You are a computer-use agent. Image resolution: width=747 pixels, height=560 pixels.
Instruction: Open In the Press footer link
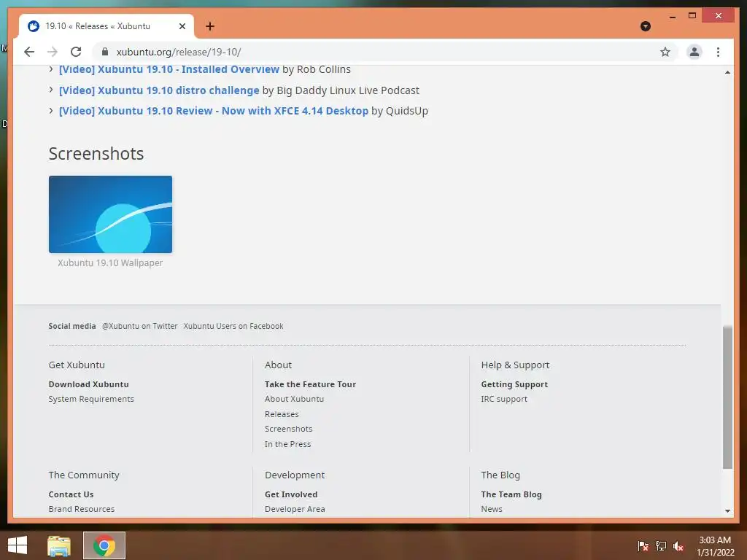point(287,444)
